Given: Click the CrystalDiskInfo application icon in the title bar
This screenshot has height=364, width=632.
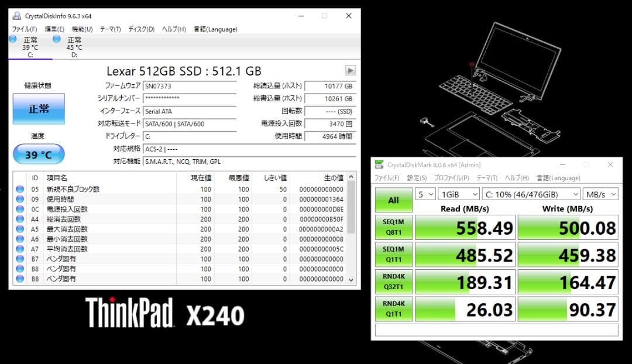Looking at the screenshot, I should [x=18, y=16].
